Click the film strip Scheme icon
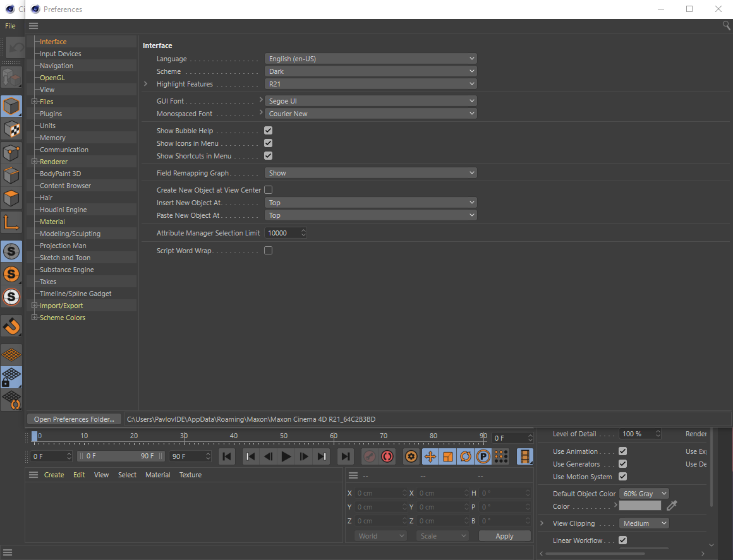This screenshot has width=733, height=560. 525,456
